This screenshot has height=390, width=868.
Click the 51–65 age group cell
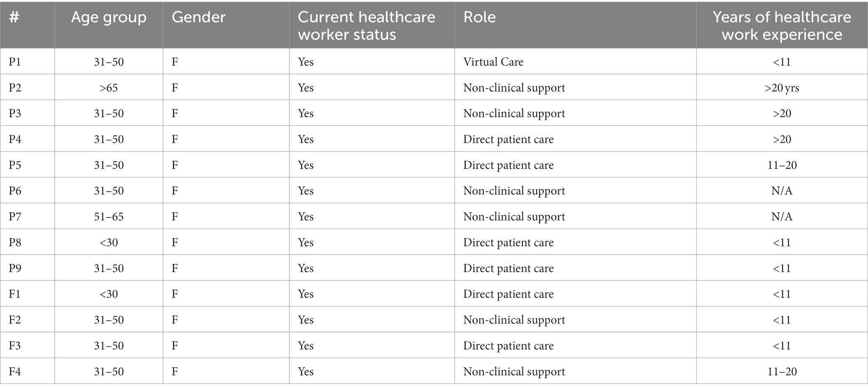[109, 217]
